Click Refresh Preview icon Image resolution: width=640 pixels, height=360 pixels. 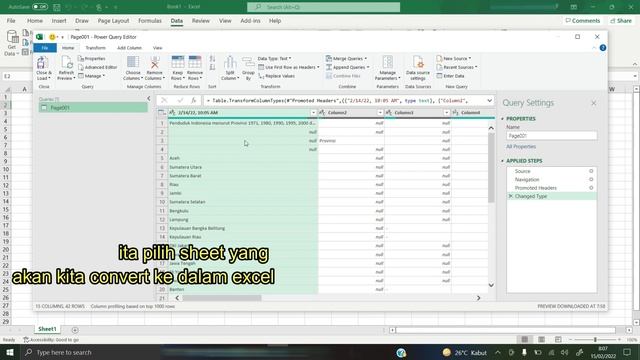point(66,62)
